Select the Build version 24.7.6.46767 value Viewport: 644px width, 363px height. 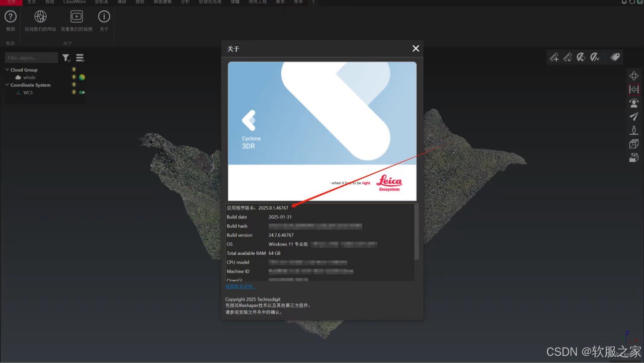point(281,235)
